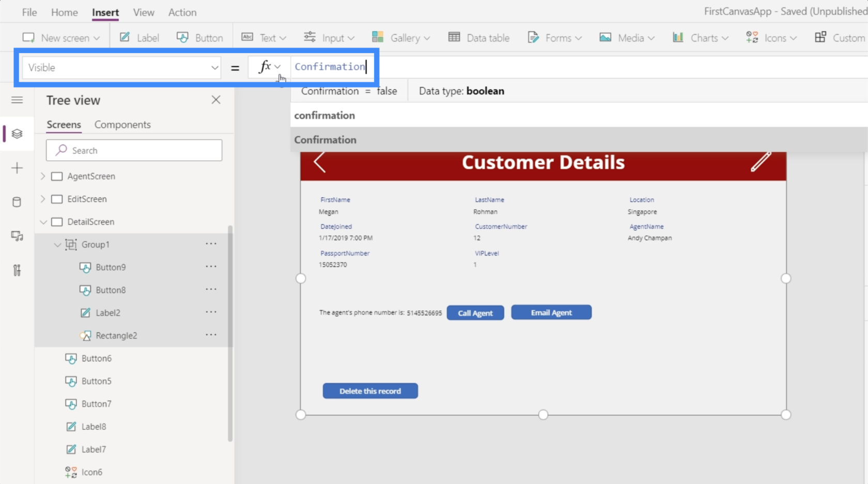Open Advanced tools icon in left rail

[17, 270]
